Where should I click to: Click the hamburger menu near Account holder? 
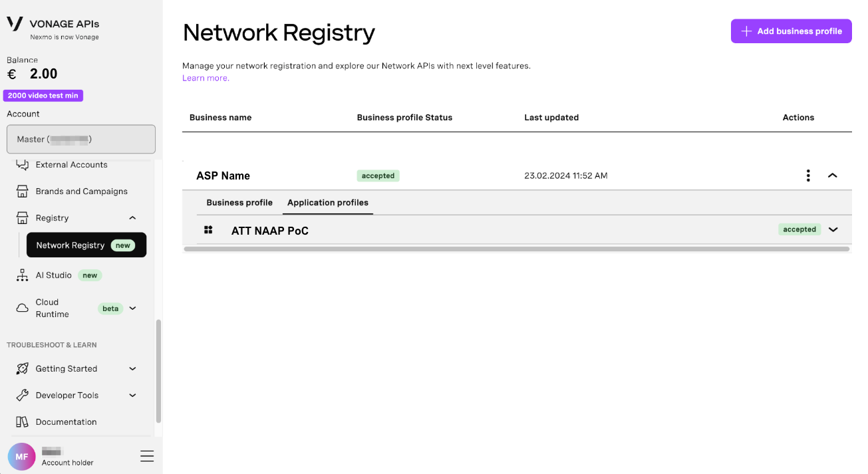tap(147, 456)
